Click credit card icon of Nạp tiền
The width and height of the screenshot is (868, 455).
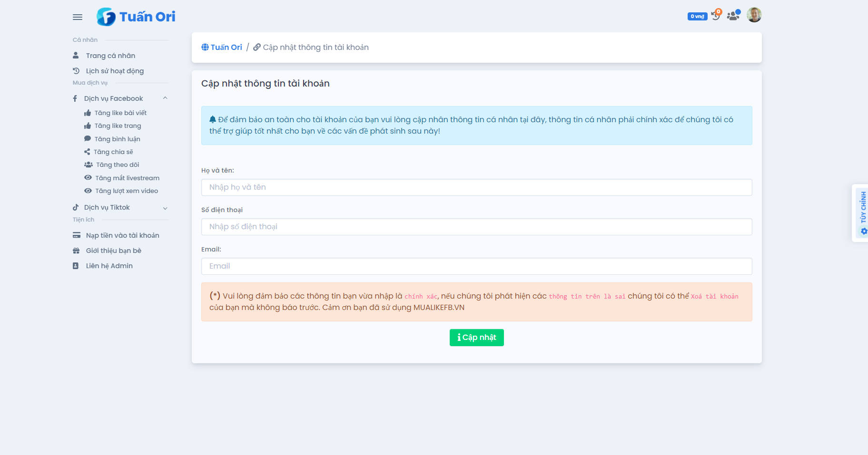point(77,235)
